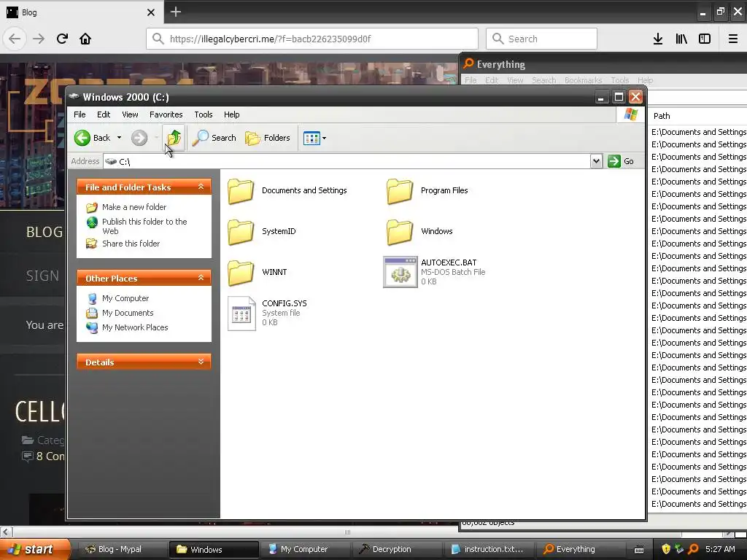
Task: Click the keyboard tray icon
Action: pyautogui.click(x=639, y=550)
